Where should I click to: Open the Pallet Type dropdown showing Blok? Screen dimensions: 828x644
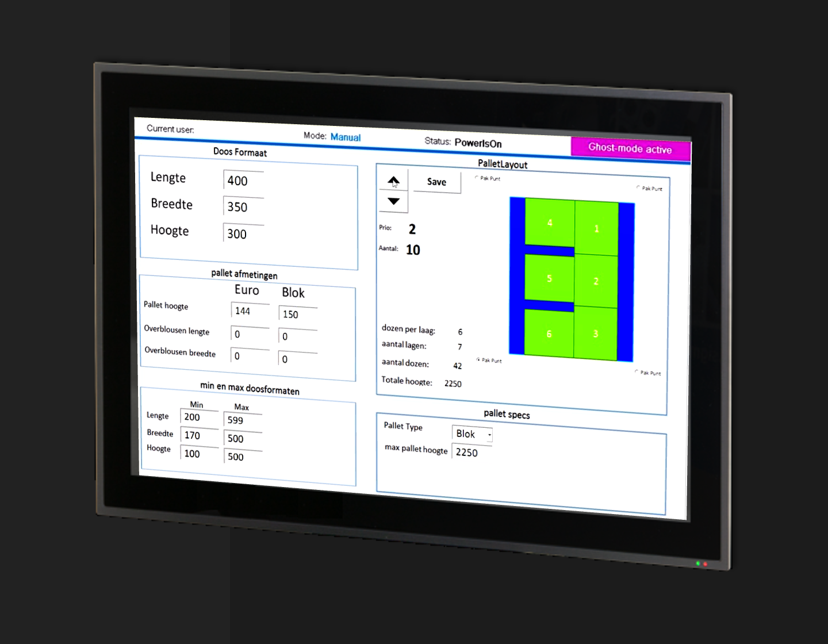coord(472,434)
